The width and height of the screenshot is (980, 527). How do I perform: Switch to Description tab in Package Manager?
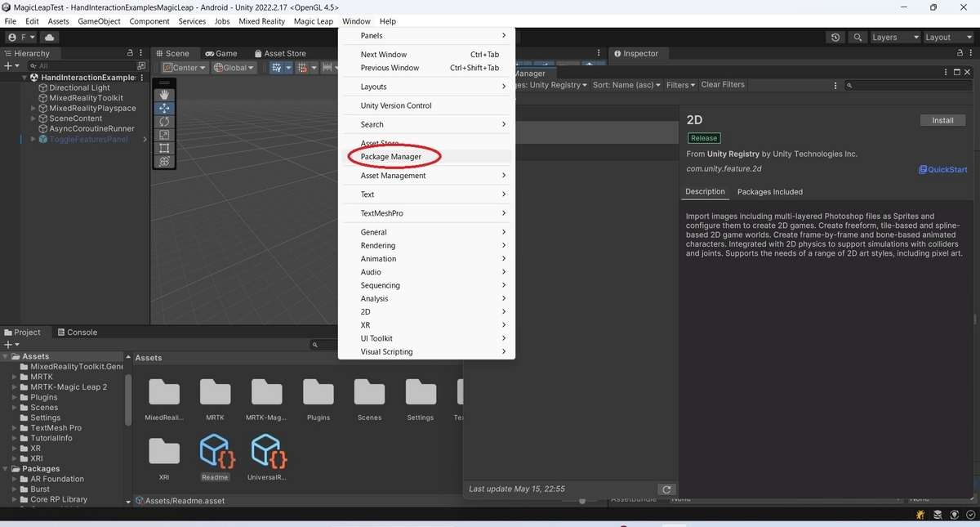tap(705, 192)
